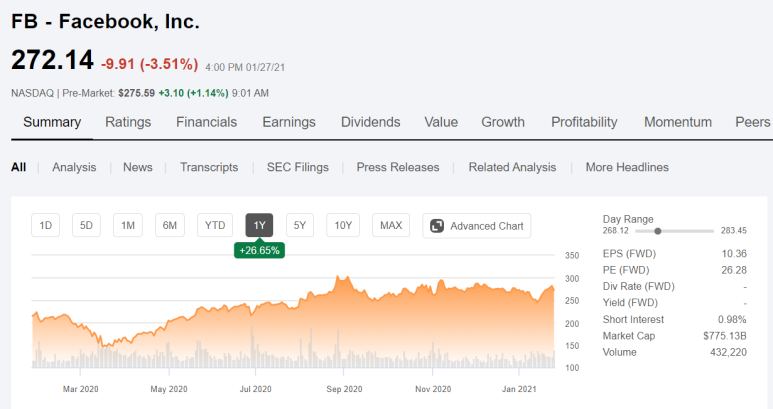Select the 10Y chart range
The image size is (773, 409).
click(x=343, y=225)
